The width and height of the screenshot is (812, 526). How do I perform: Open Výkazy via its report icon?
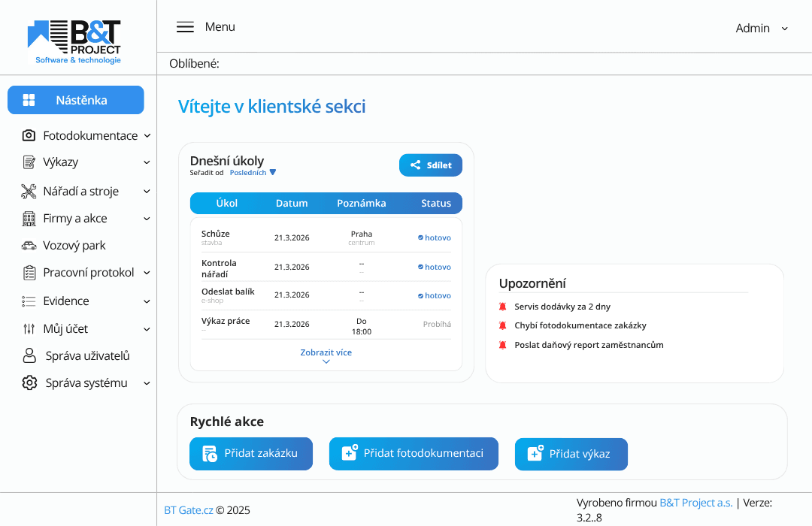click(x=29, y=162)
